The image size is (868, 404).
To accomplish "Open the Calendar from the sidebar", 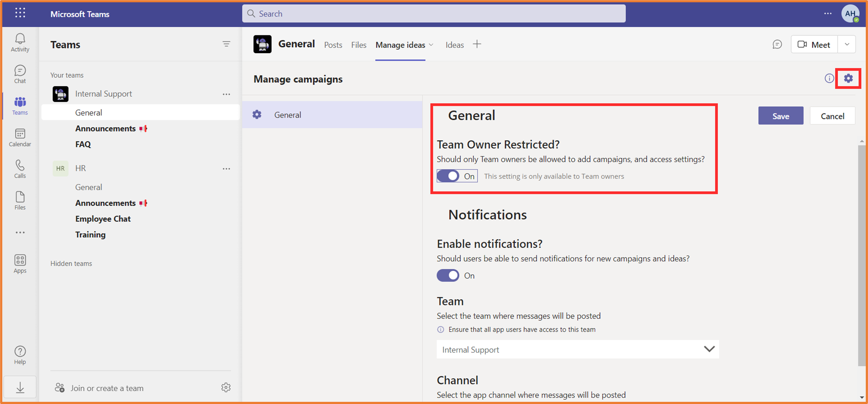I will [20, 137].
